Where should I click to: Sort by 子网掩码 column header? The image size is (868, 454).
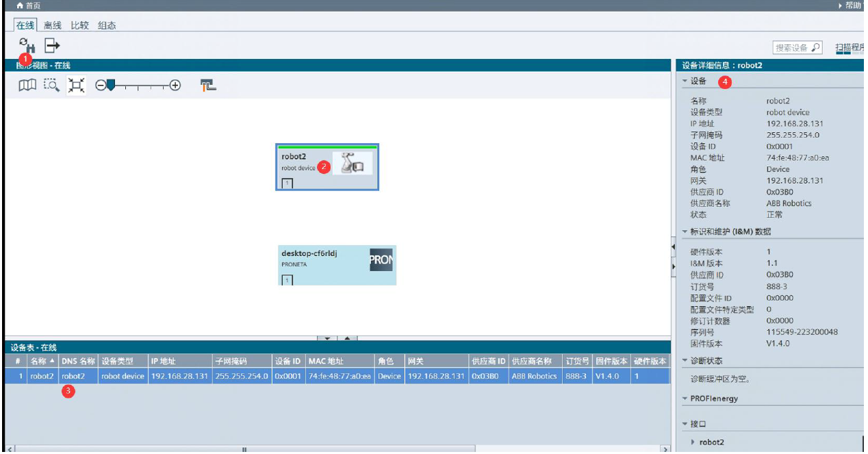pyautogui.click(x=242, y=361)
